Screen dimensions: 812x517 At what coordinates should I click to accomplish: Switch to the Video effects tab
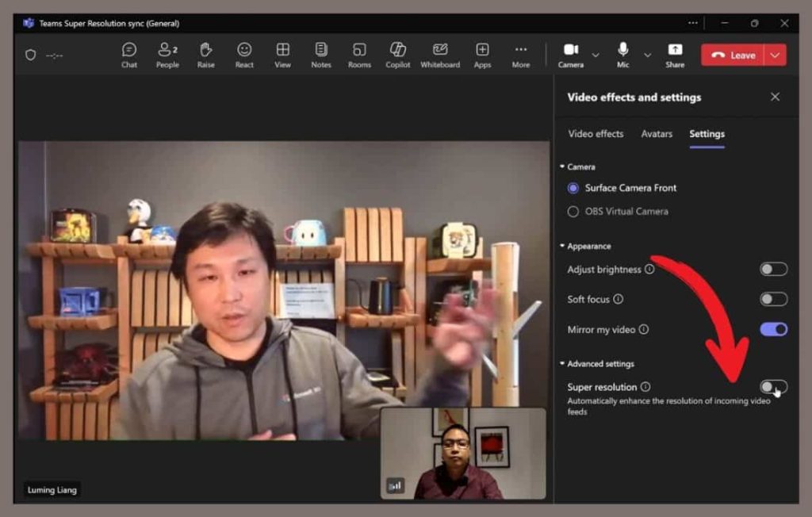pos(596,134)
